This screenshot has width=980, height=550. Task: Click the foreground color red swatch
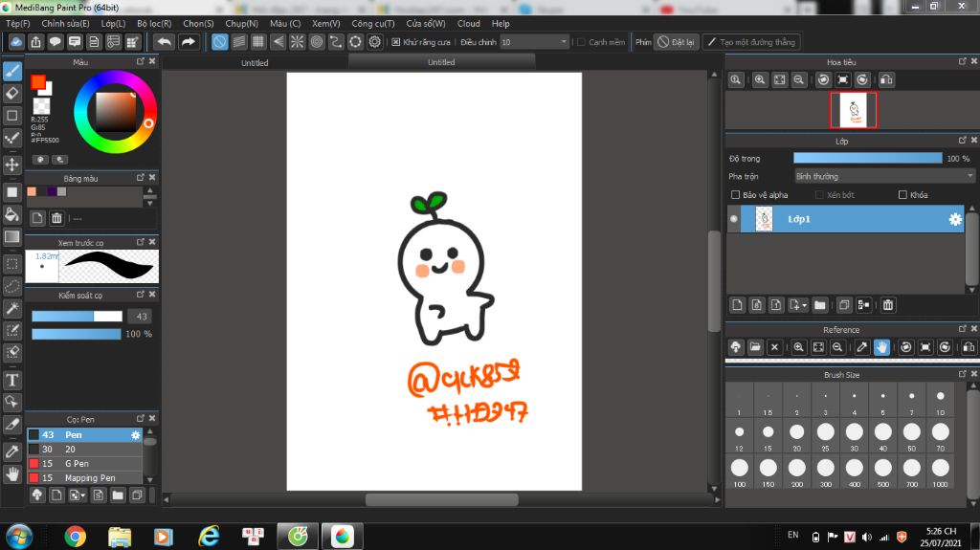click(37, 81)
